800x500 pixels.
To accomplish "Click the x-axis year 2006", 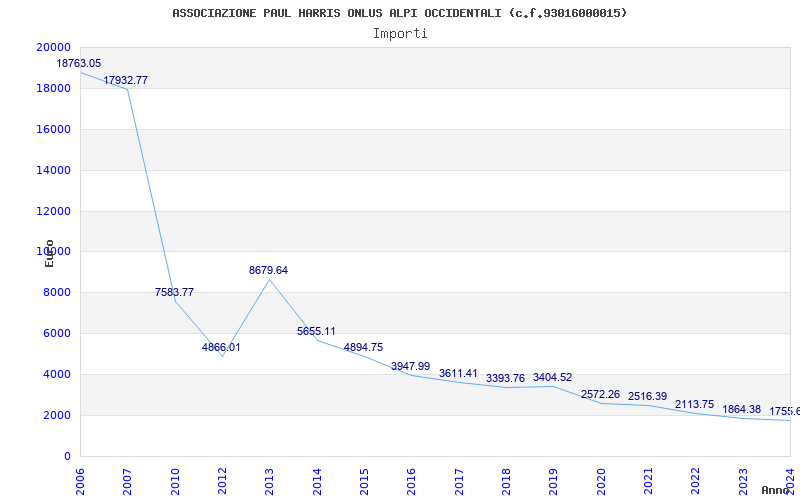I will pos(80,482).
